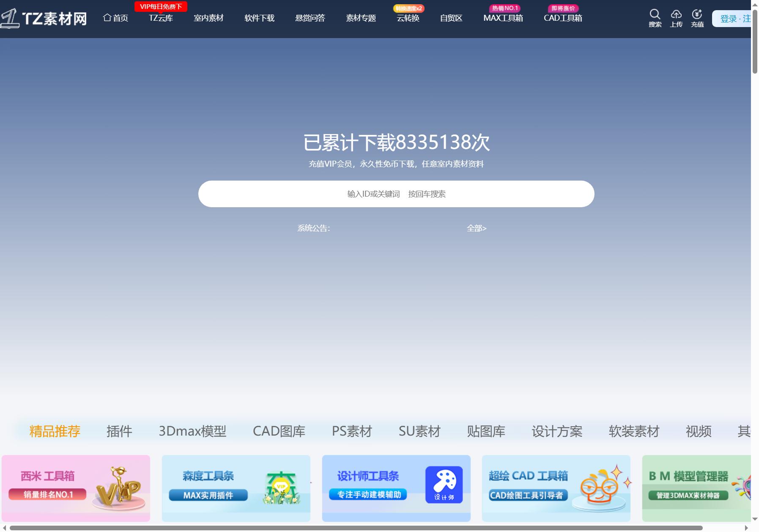Select the 贴图库 category tab

coord(486,431)
